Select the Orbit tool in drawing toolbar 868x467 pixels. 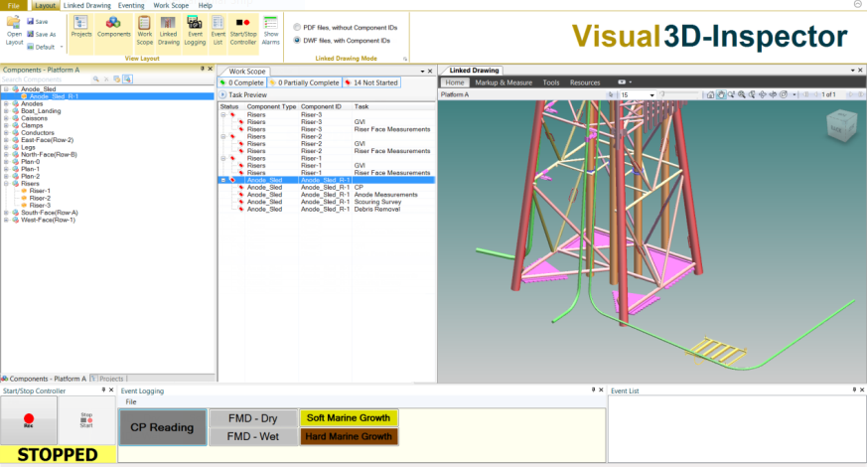click(763, 94)
